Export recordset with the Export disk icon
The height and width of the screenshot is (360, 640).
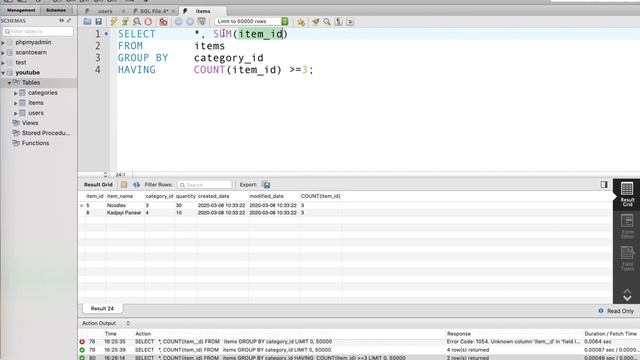click(x=266, y=185)
